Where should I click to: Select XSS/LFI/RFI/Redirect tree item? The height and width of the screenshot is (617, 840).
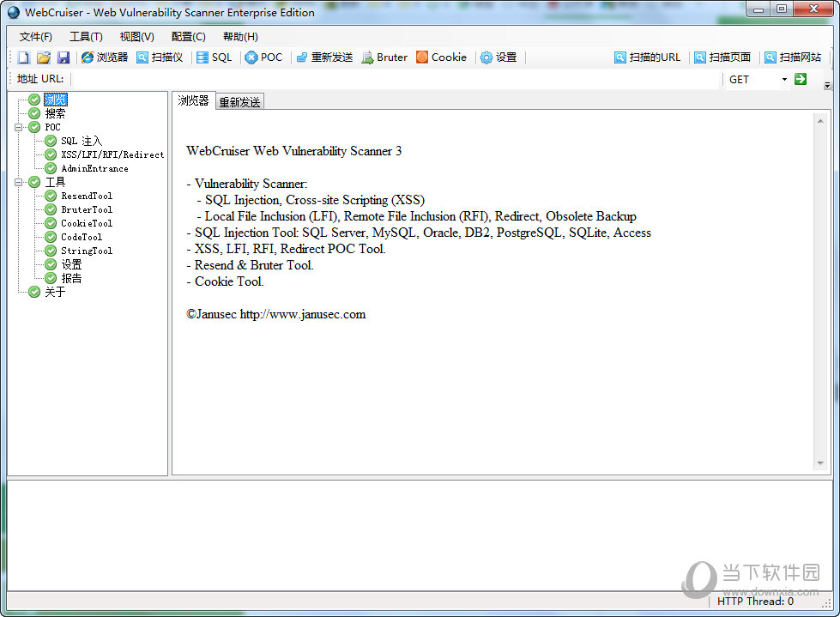pos(112,154)
